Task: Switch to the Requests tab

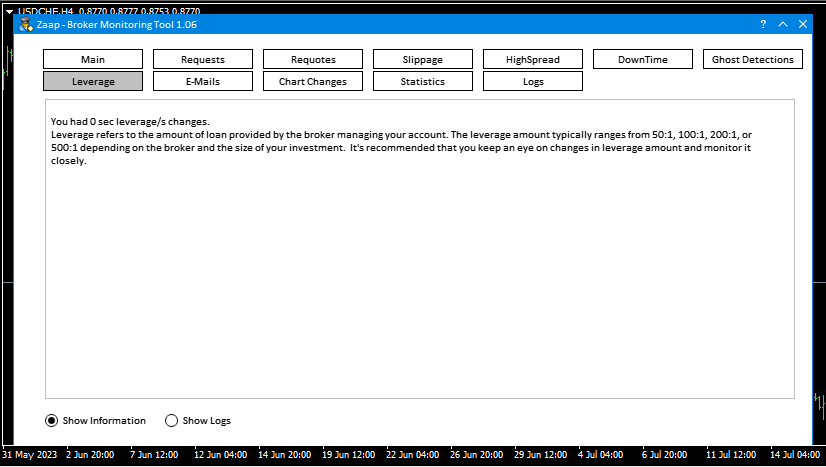Action: [203, 59]
